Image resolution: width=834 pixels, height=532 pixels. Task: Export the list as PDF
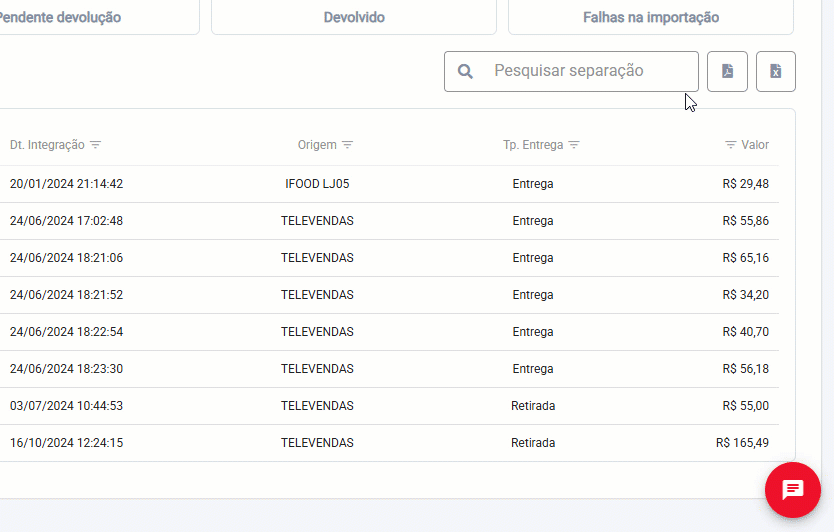727,71
